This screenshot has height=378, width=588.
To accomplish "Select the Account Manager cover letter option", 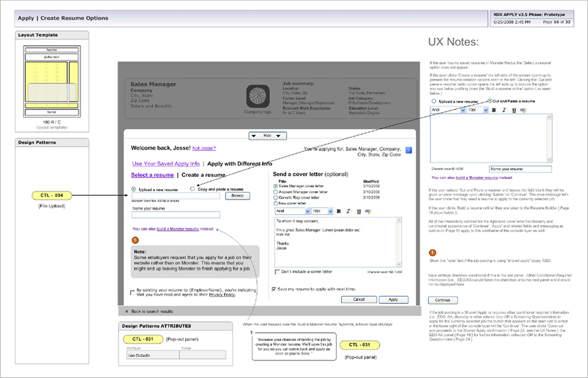I will pos(276,192).
